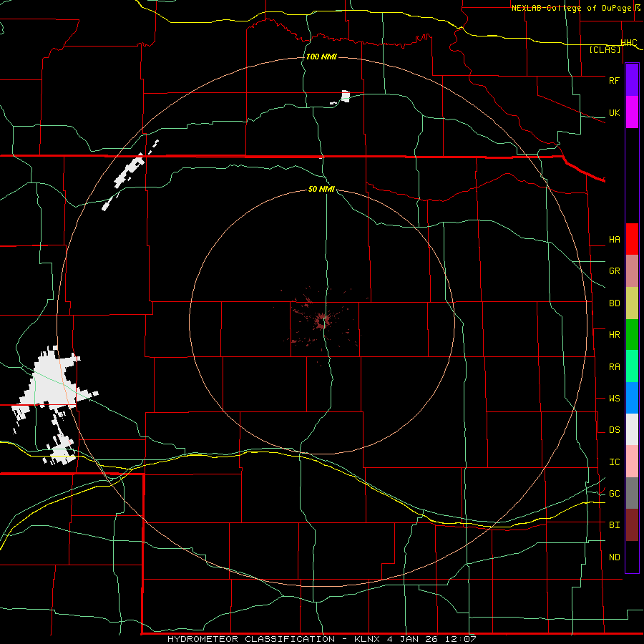Click the RA legend label
Screen dimensions: 644x644
click(x=614, y=367)
